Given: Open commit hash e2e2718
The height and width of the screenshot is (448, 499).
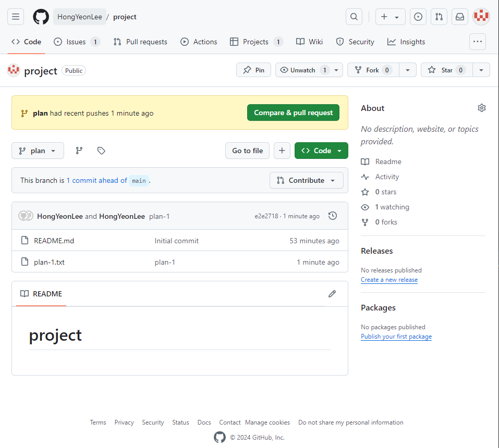Looking at the screenshot, I should click(266, 216).
